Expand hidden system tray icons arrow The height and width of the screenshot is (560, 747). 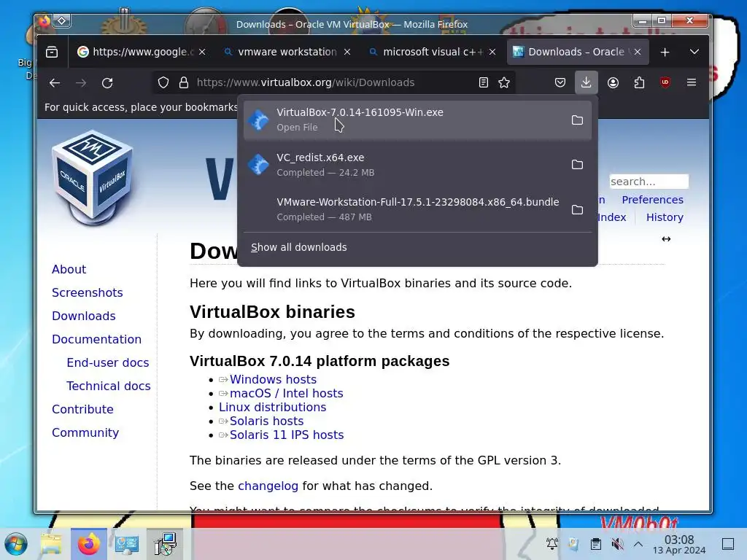[x=638, y=544]
